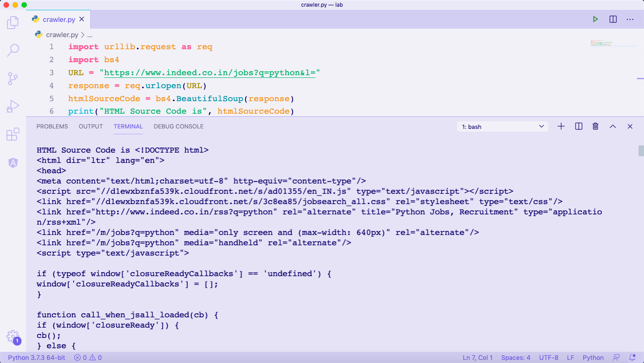644x363 pixels.
Task: Change file encoding via UTF-8
Action: click(x=549, y=358)
